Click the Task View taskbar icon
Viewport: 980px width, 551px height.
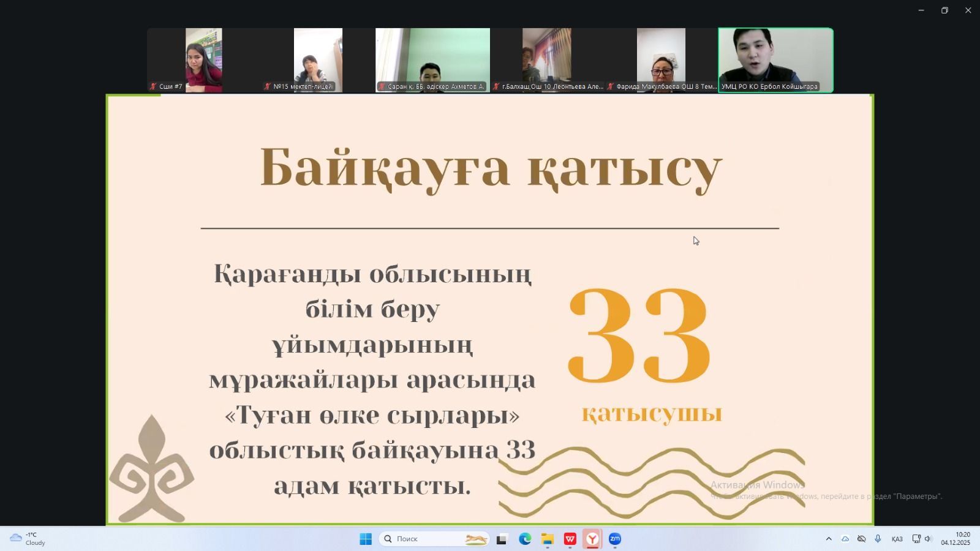pos(502,539)
